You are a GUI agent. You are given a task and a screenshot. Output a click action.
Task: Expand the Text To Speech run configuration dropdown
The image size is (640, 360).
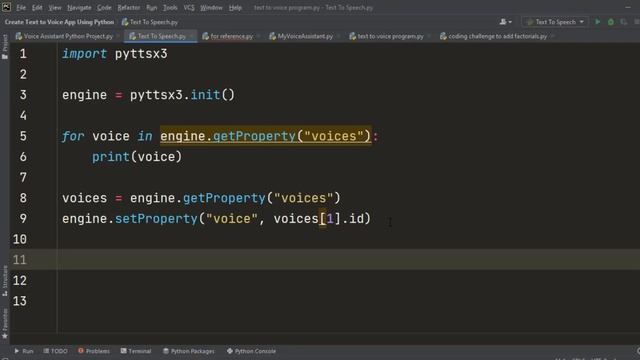[x=555, y=22]
